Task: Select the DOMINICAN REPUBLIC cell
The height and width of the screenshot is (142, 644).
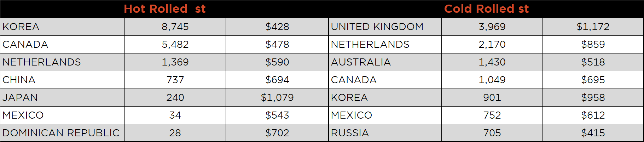Action: pos(62,133)
